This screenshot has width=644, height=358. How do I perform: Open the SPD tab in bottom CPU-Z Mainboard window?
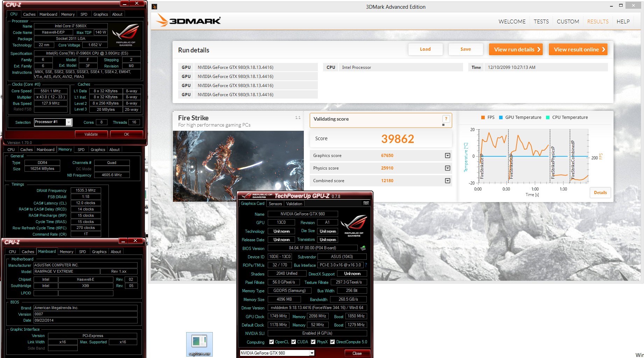pyautogui.click(x=83, y=252)
